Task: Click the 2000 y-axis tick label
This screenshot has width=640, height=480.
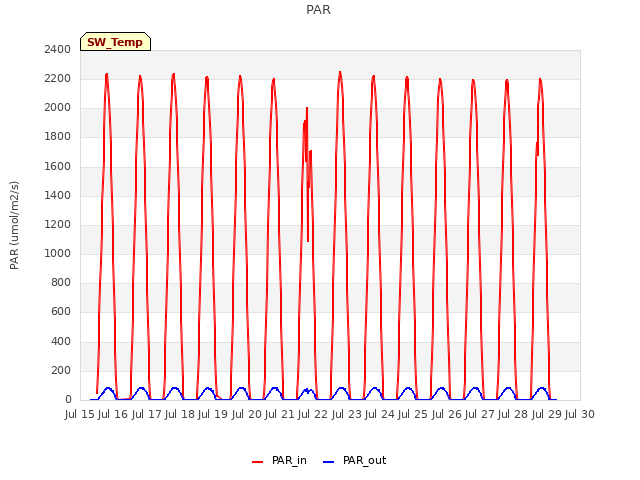Action: (58, 107)
